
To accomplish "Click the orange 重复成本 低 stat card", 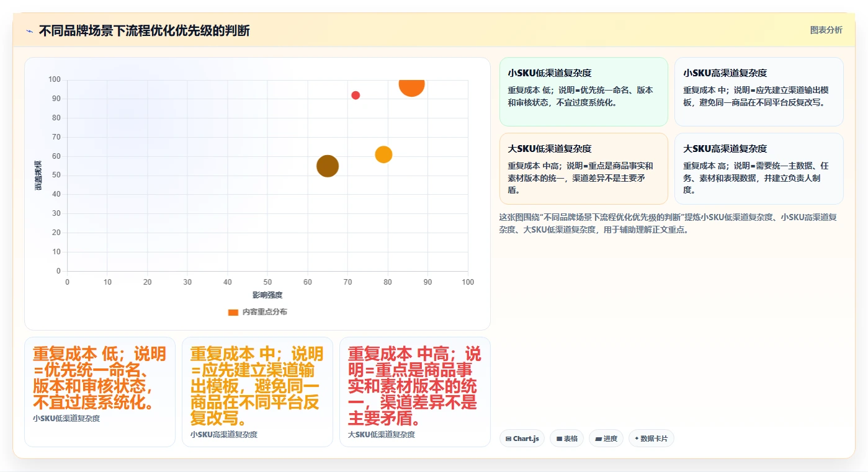I will (x=100, y=391).
